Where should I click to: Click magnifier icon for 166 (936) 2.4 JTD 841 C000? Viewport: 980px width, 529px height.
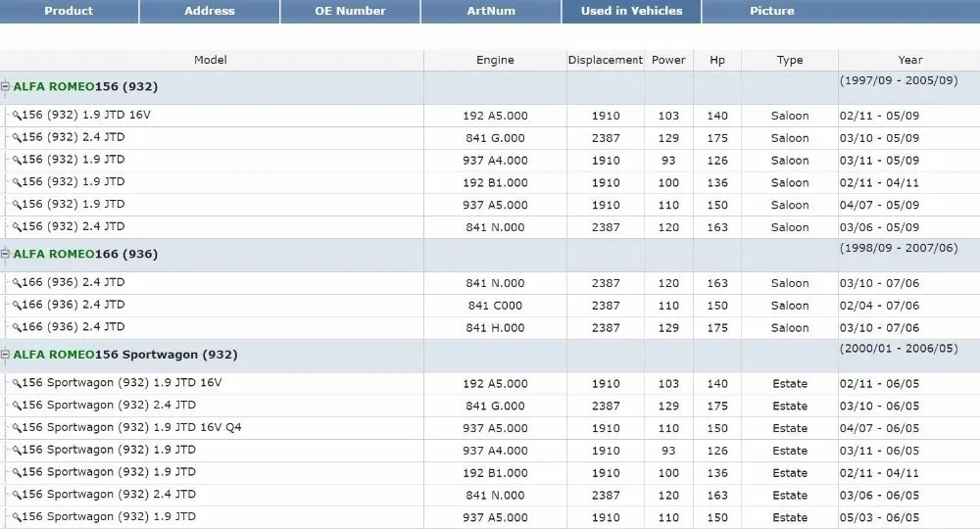tap(17, 306)
